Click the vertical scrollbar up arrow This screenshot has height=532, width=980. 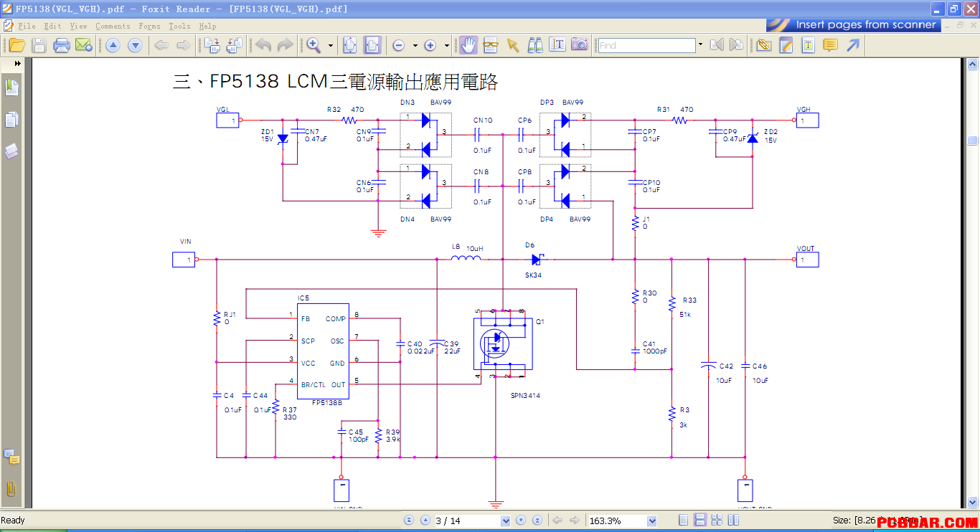(x=973, y=65)
